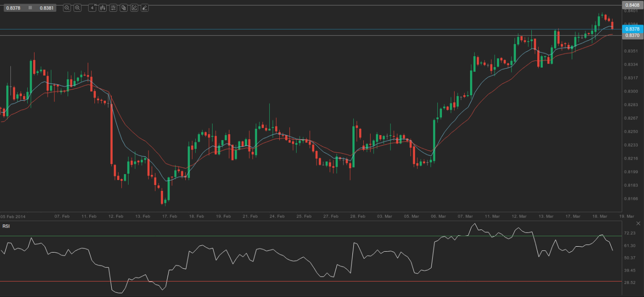Click the 06. Mar date label

(x=438, y=217)
